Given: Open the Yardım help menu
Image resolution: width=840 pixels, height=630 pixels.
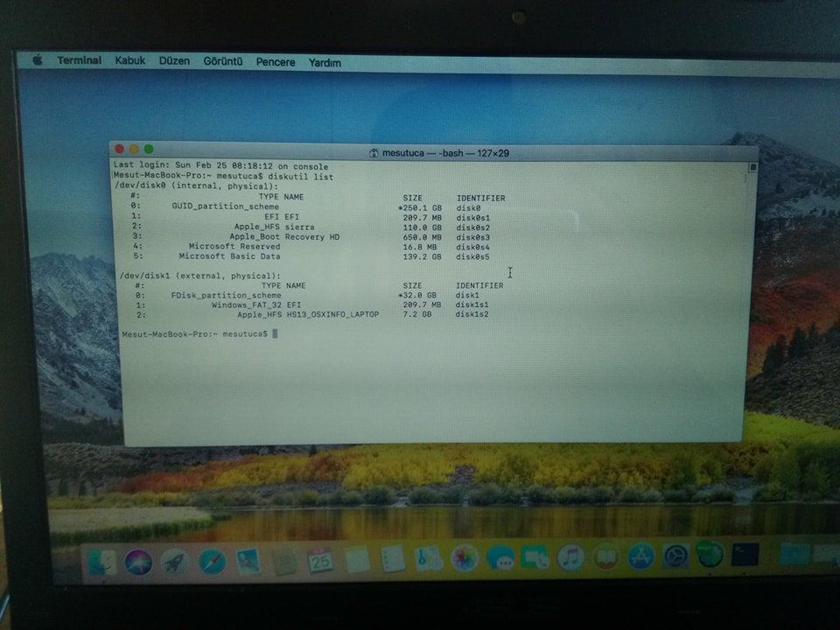Looking at the screenshot, I should pyautogui.click(x=325, y=63).
